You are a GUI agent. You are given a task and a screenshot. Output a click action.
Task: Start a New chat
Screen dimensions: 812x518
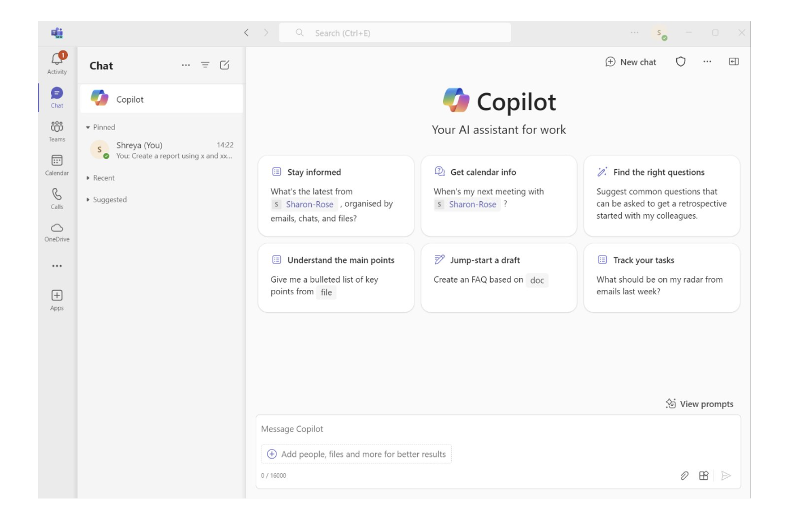630,62
